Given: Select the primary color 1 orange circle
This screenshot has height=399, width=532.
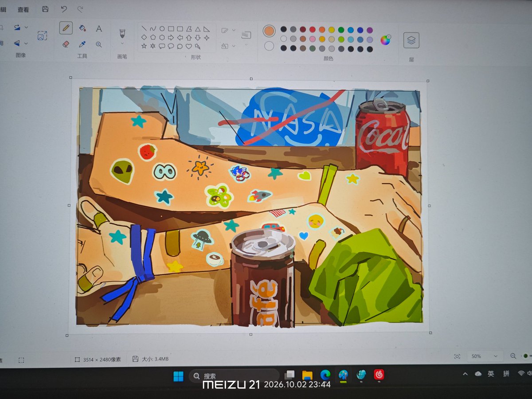Looking at the screenshot, I should pyautogui.click(x=269, y=31).
